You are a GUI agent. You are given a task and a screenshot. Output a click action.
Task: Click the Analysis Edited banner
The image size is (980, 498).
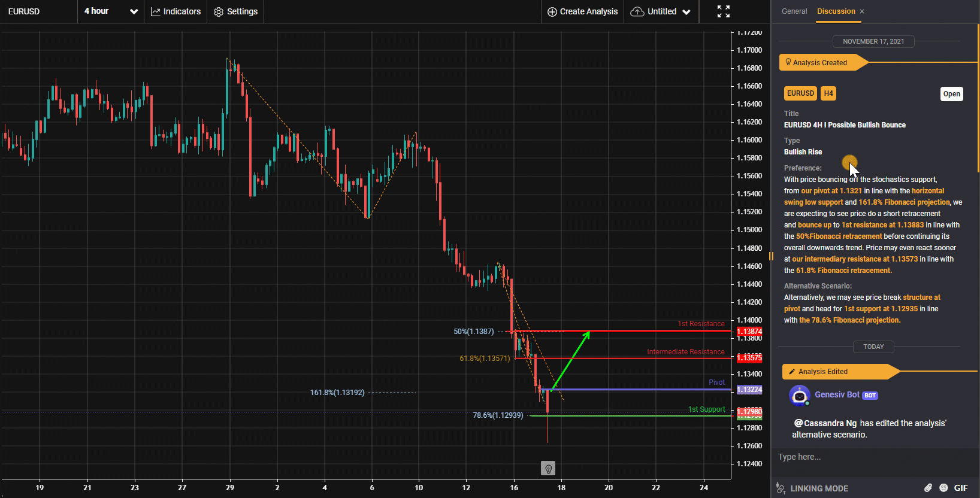(840, 372)
